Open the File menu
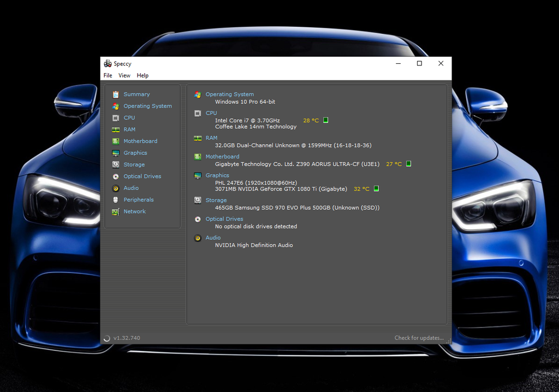 pyautogui.click(x=108, y=75)
